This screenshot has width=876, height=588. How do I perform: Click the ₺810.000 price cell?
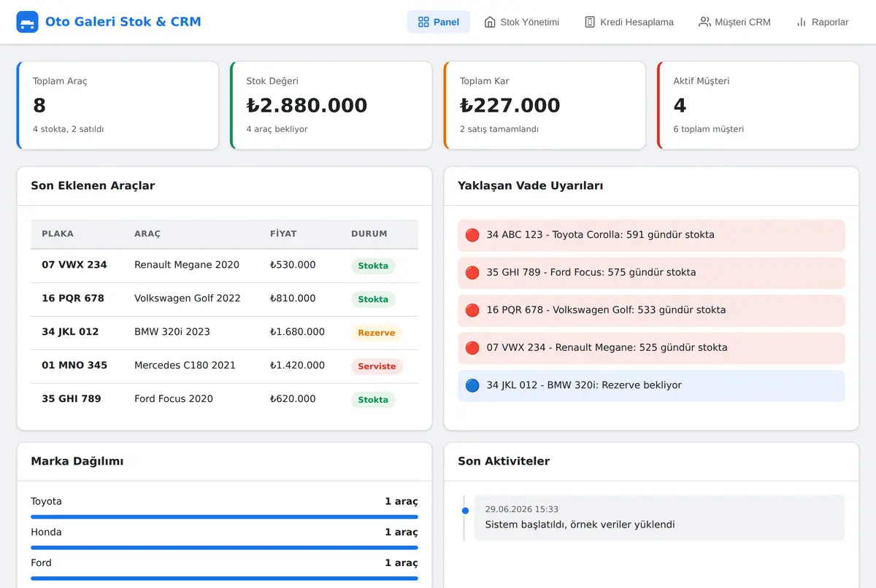click(x=293, y=298)
